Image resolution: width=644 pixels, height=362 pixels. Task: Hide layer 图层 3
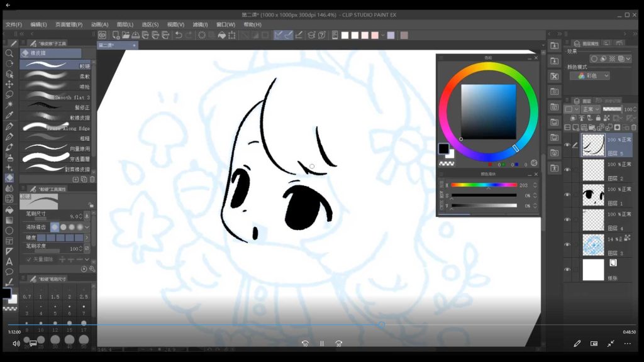pos(567,244)
